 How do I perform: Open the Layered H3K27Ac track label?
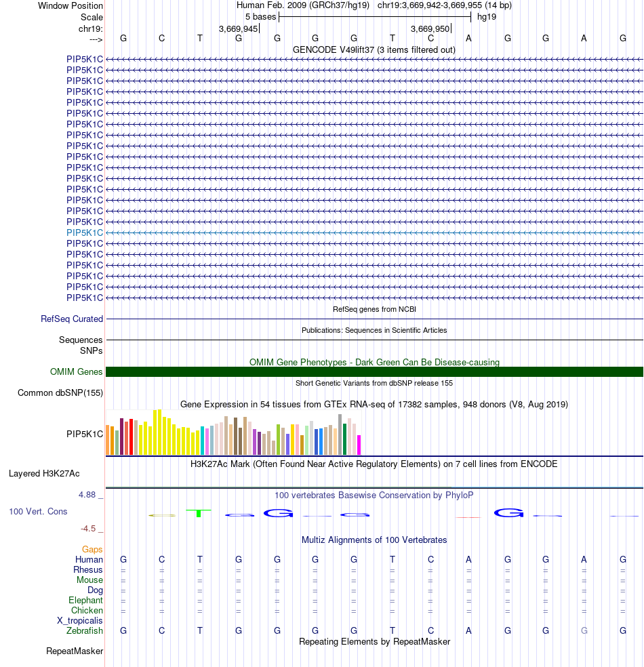pos(44,473)
